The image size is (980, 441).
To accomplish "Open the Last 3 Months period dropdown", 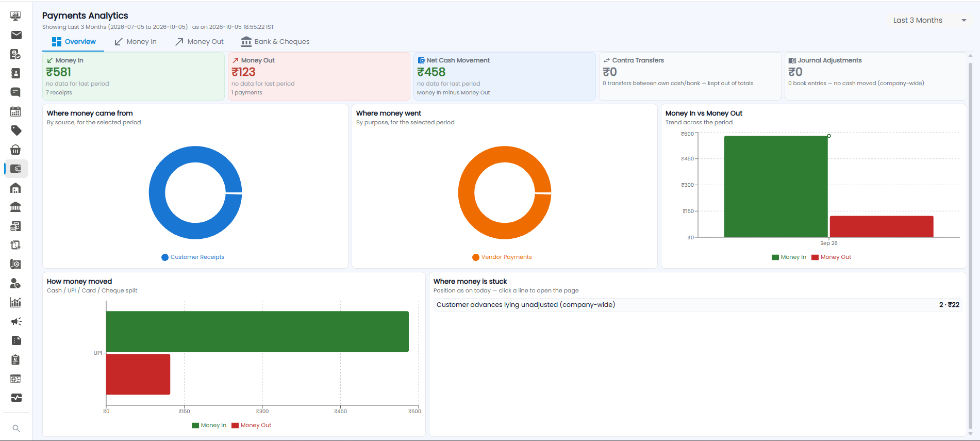I will click(929, 20).
